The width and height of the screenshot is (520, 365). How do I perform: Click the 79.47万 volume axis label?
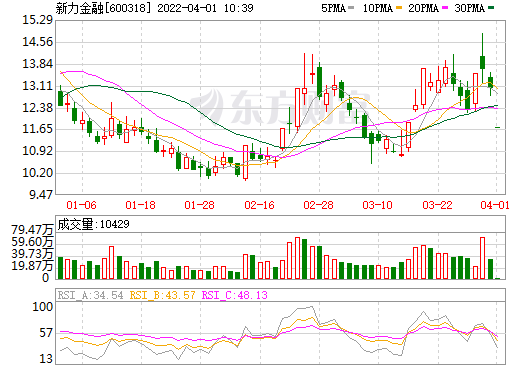pyautogui.click(x=32, y=230)
